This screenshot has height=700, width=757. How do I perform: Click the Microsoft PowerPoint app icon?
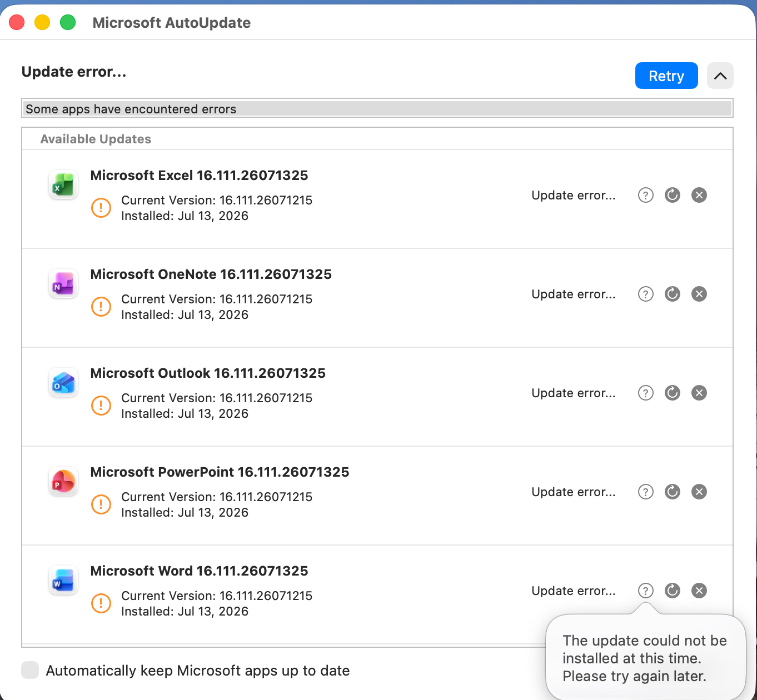pyautogui.click(x=63, y=481)
